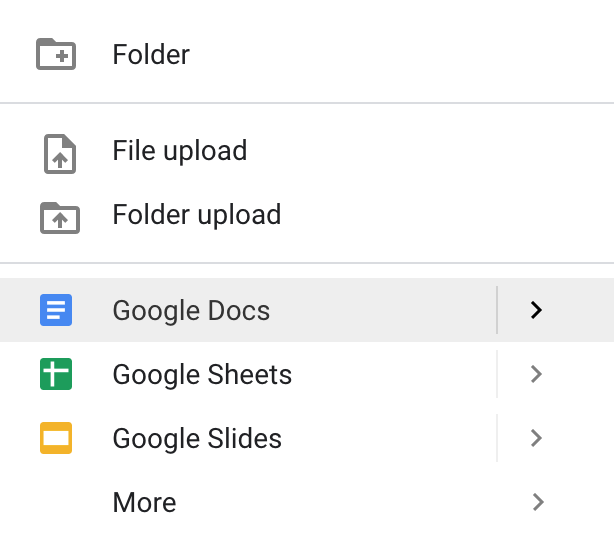
Task: Click the vertical divider beside Google Sheets chevron
Action: [x=497, y=374]
